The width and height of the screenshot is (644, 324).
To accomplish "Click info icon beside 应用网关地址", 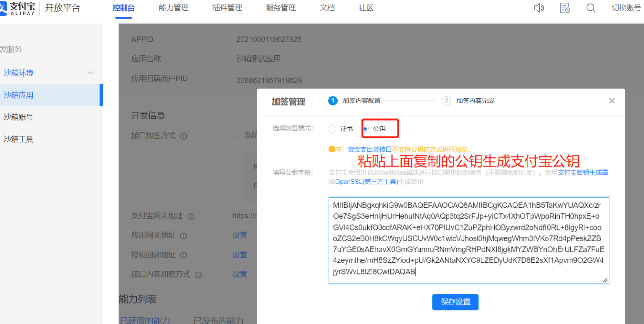I will point(184,236).
